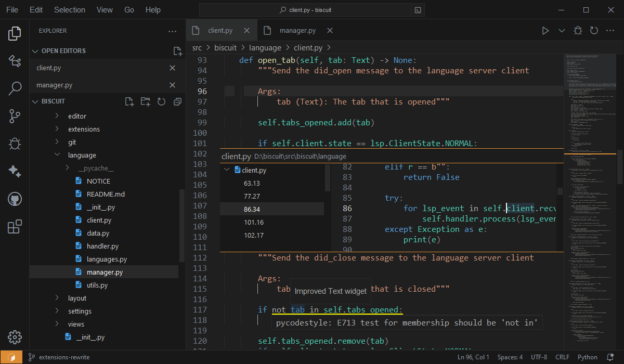
Task: Expand the layout folder
Action: pyautogui.click(x=76, y=297)
